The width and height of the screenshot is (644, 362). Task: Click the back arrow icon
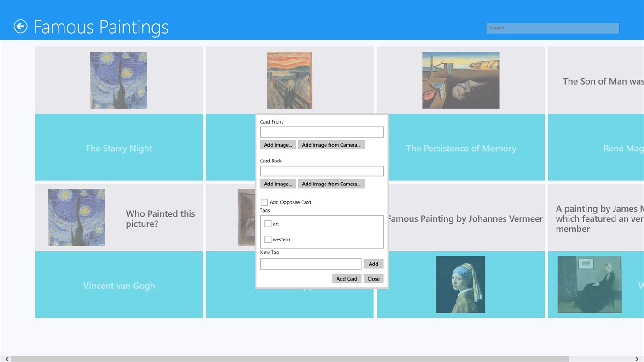coord(20,26)
